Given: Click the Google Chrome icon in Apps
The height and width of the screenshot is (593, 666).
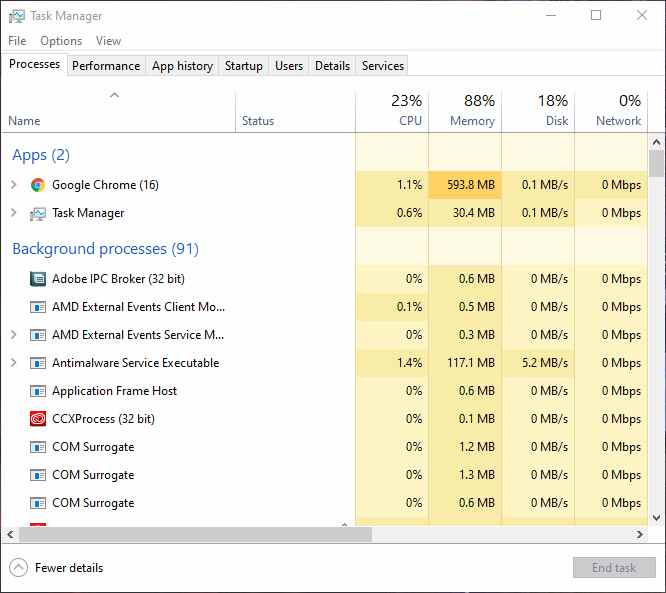Looking at the screenshot, I should pyautogui.click(x=38, y=185).
